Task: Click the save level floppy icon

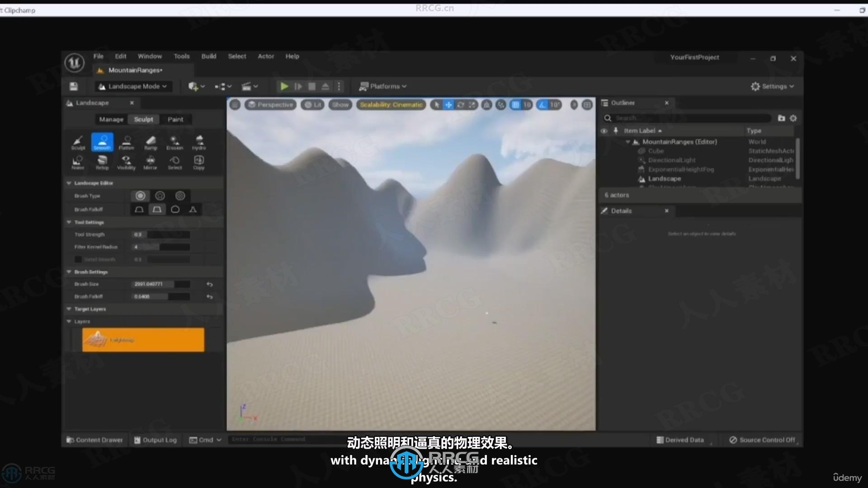Action: coord(74,86)
